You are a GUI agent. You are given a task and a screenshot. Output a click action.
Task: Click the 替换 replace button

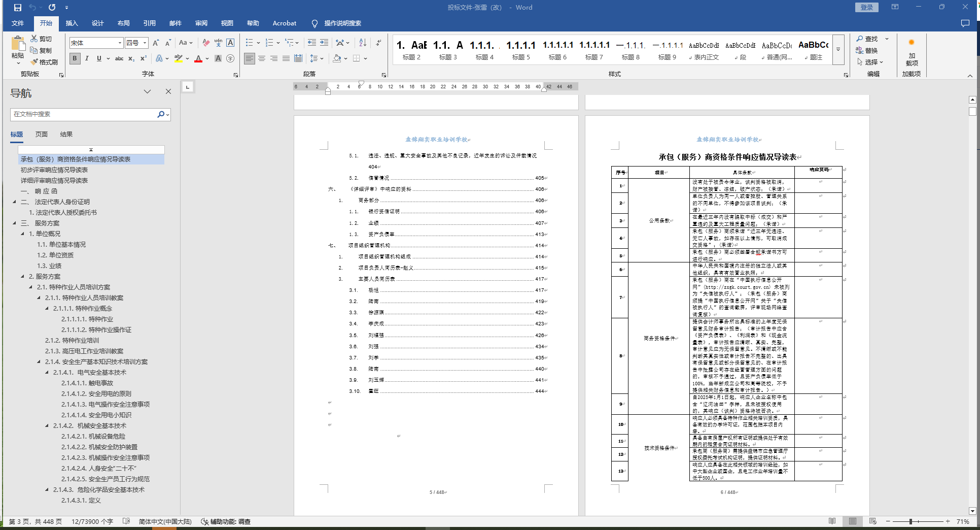867,50
